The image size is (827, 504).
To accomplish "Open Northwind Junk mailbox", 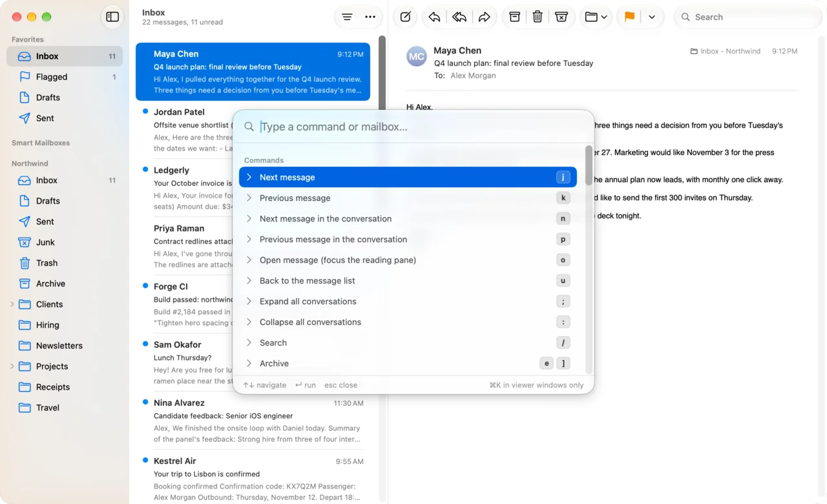I will click(x=65, y=242).
